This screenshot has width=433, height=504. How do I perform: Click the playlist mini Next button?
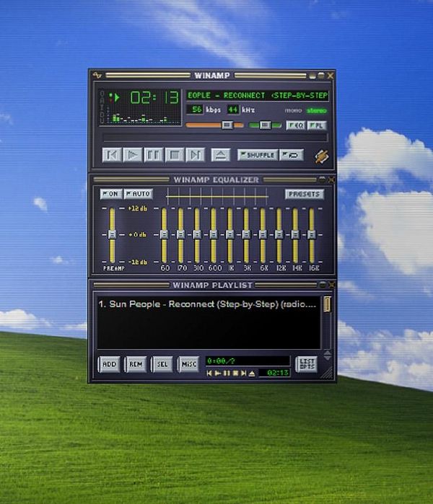(243, 373)
